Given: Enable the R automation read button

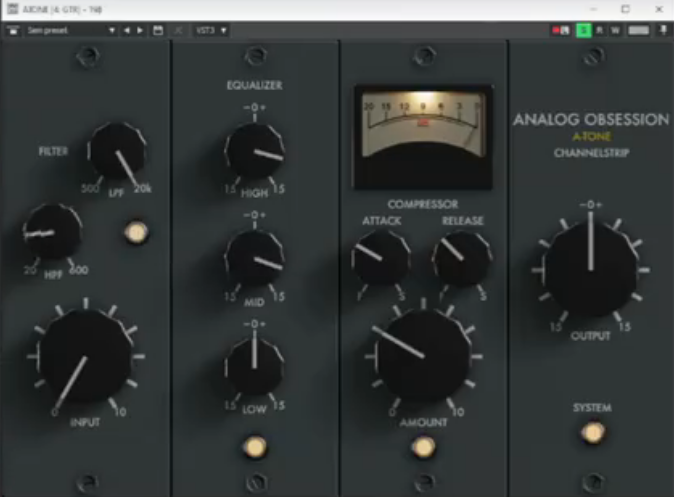Looking at the screenshot, I should click(x=600, y=31).
